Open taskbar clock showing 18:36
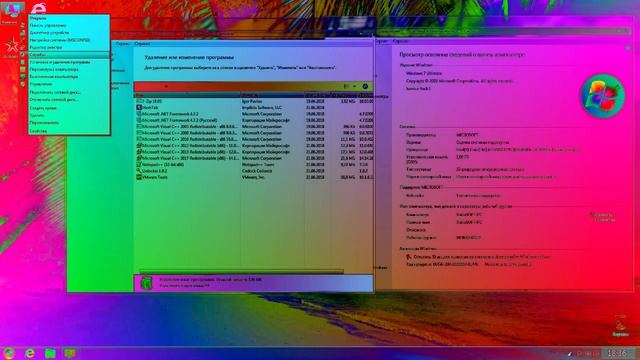The width and height of the screenshot is (640, 360). point(617,353)
